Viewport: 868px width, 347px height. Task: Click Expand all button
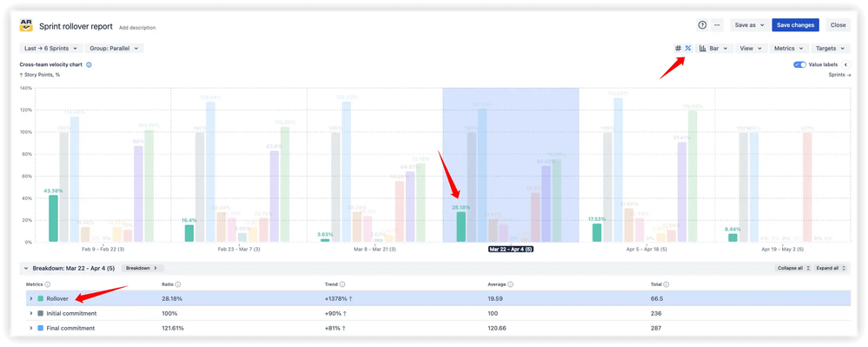tap(831, 268)
